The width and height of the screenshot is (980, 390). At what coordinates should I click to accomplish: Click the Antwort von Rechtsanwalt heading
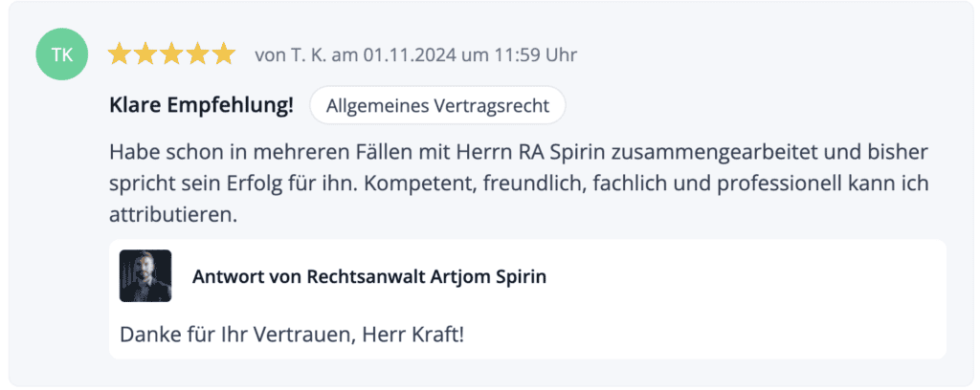tap(309, 276)
